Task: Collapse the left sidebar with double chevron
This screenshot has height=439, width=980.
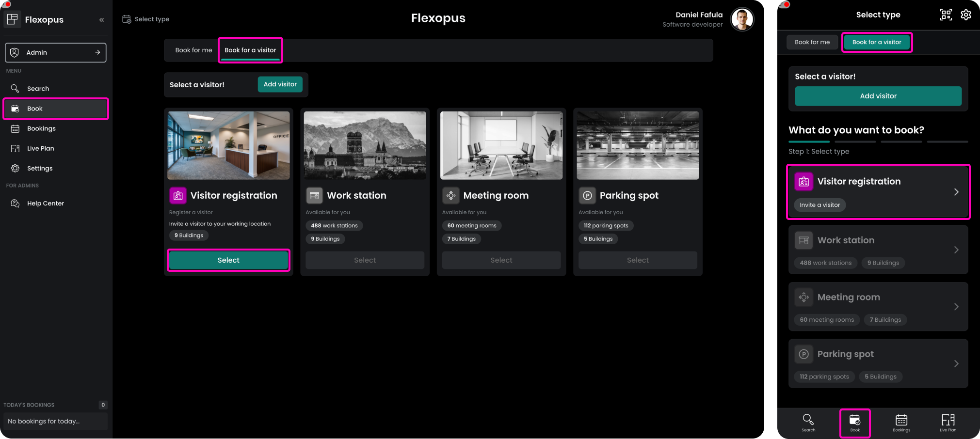Action: [x=101, y=20]
